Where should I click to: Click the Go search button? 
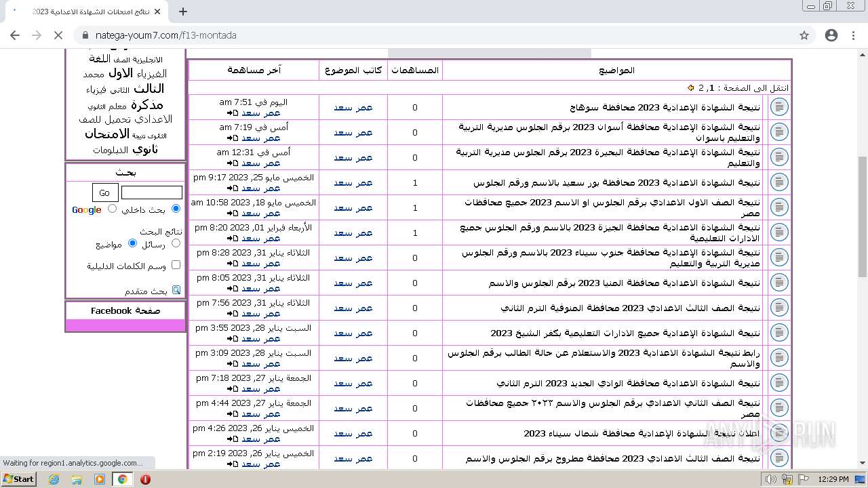pyautogui.click(x=104, y=192)
